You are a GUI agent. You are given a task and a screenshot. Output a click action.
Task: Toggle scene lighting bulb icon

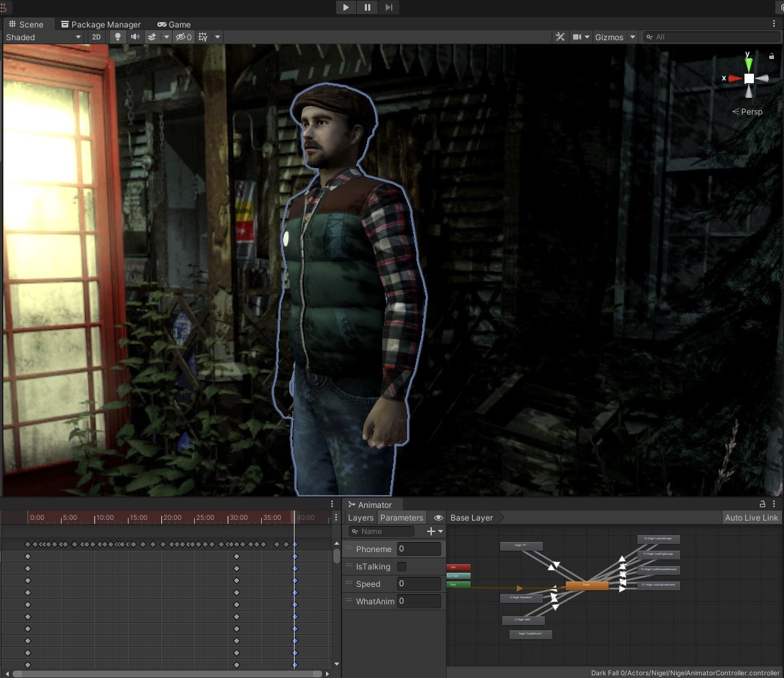pos(118,37)
